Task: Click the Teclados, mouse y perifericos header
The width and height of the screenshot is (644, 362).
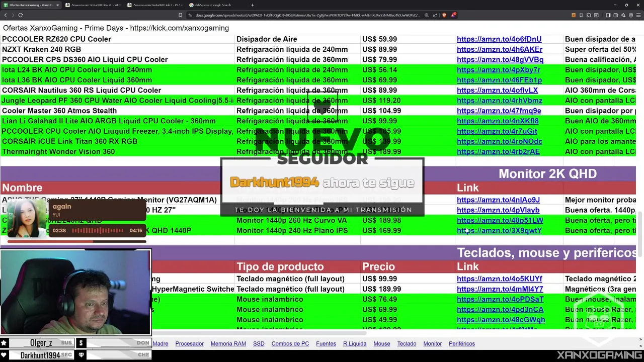Action: click(x=546, y=253)
